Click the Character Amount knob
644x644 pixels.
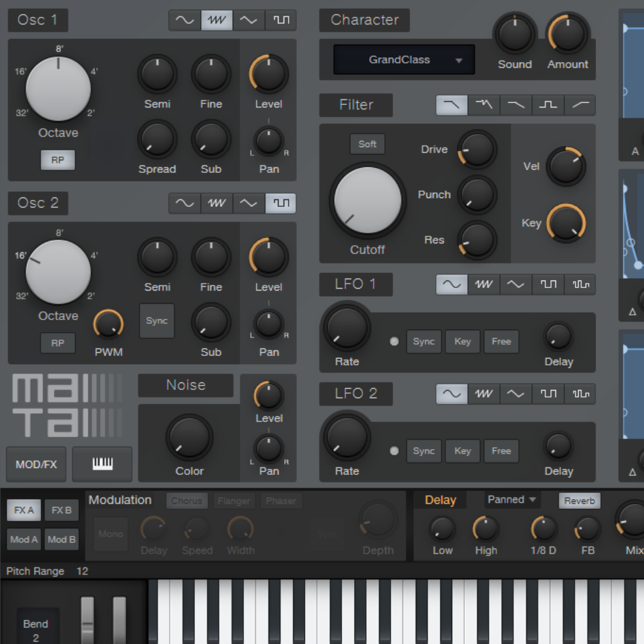(568, 35)
